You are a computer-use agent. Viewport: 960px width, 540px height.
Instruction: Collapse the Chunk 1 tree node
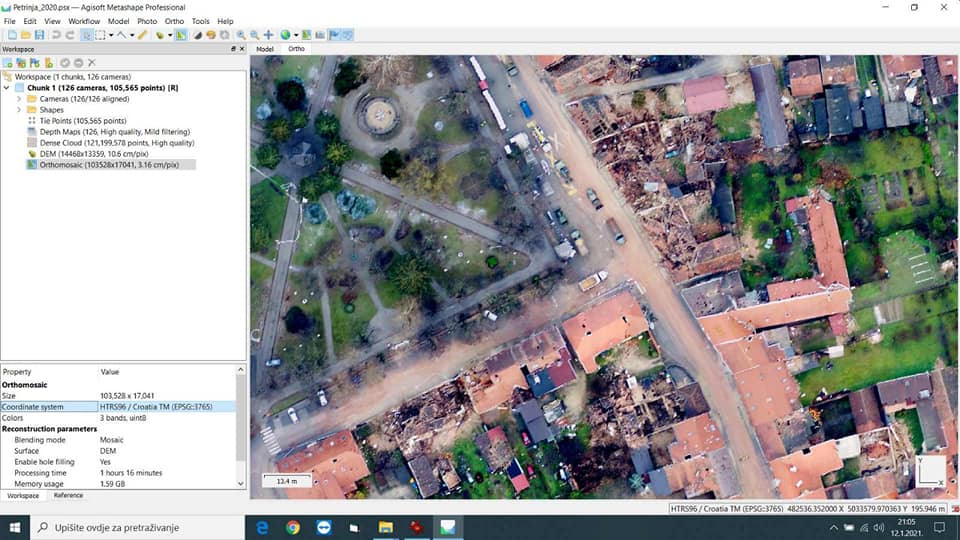click(7, 88)
